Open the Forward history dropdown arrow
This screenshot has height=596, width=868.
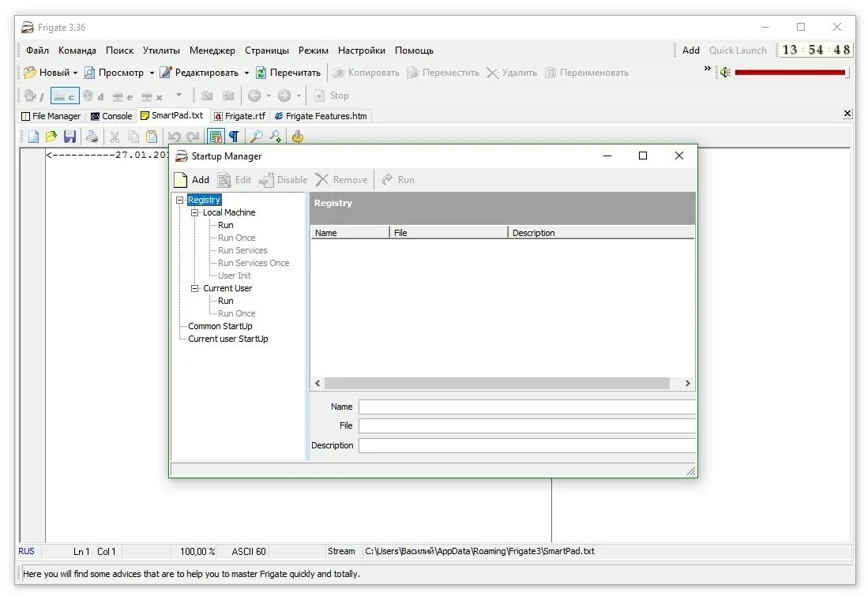coord(299,96)
